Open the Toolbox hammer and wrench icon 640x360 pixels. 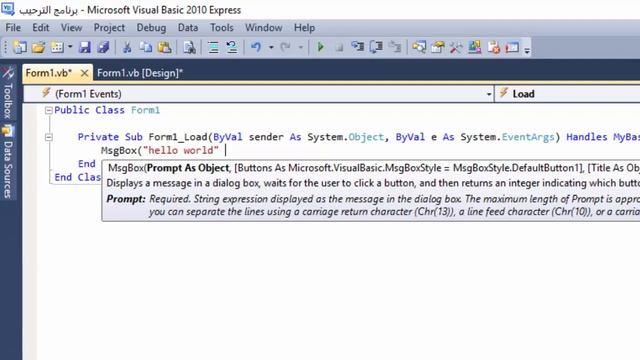coord(456,47)
